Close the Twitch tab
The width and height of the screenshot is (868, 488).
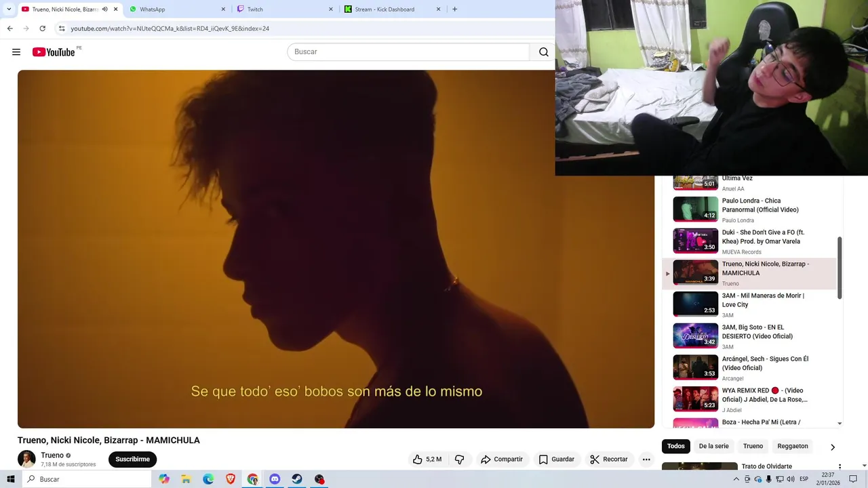point(331,9)
